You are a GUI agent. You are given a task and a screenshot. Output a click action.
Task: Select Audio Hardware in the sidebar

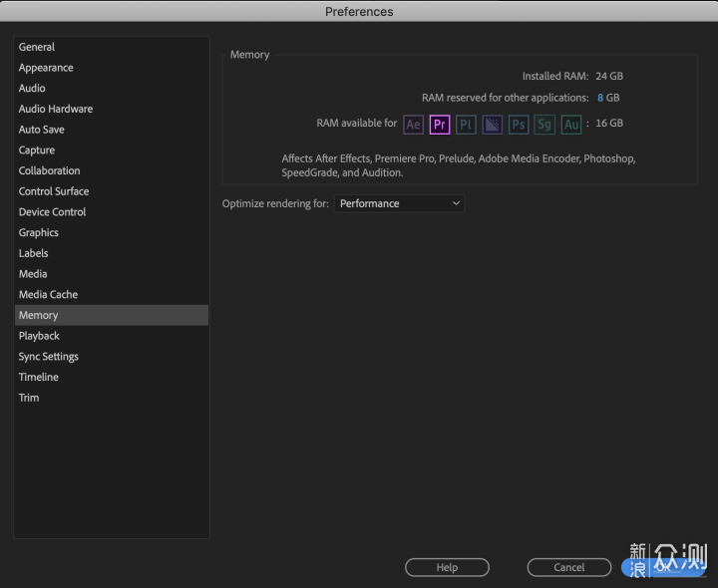pyautogui.click(x=112, y=109)
